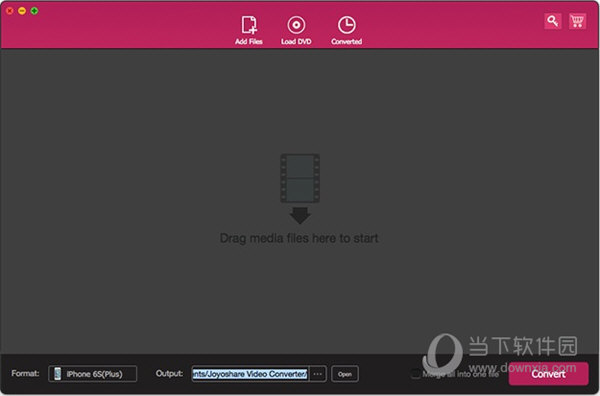Click the output path field
600x396 pixels.
tap(250, 374)
